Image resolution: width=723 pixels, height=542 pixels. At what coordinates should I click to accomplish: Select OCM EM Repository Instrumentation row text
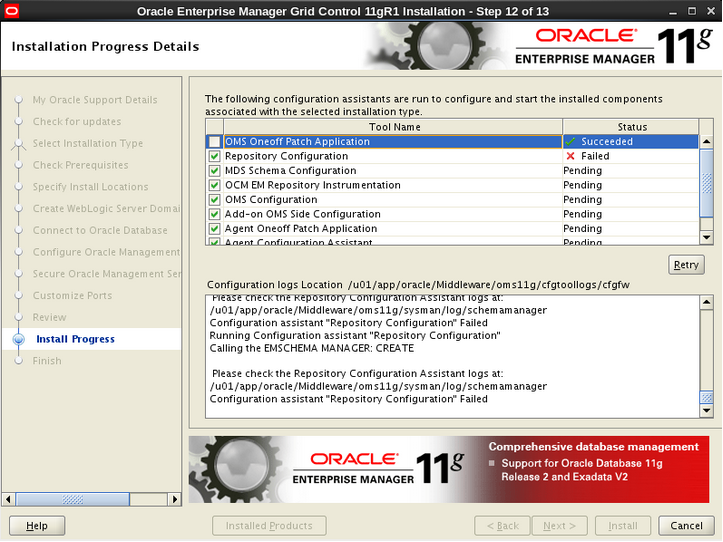point(313,185)
